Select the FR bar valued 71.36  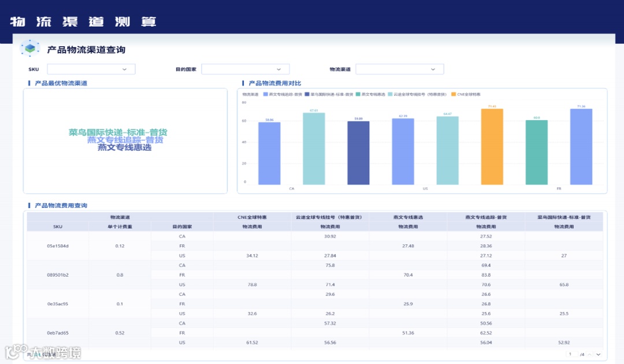pos(581,147)
